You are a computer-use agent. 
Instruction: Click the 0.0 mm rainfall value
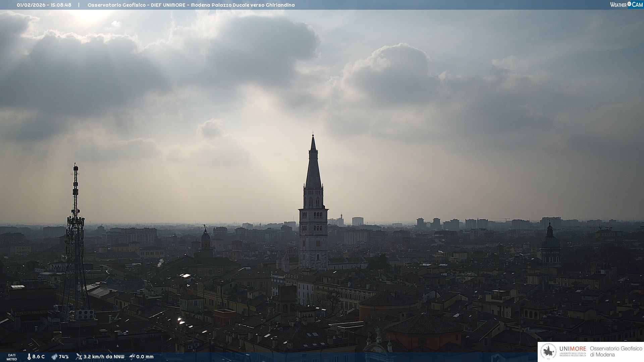tap(145, 357)
